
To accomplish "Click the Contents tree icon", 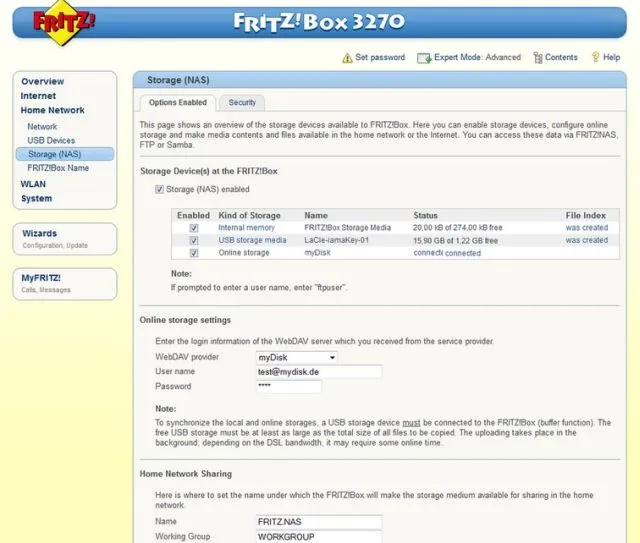I will pyautogui.click(x=538, y=58).
